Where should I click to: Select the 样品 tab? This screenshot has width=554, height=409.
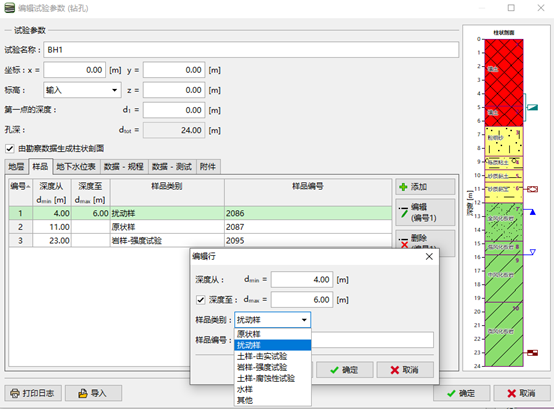[x=40, y=166]
